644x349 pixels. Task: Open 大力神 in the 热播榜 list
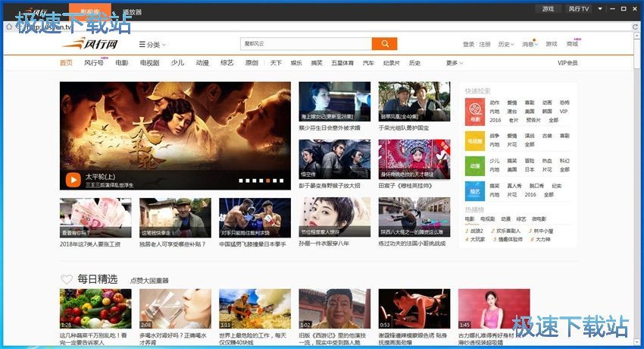click(x=542, y=239)
